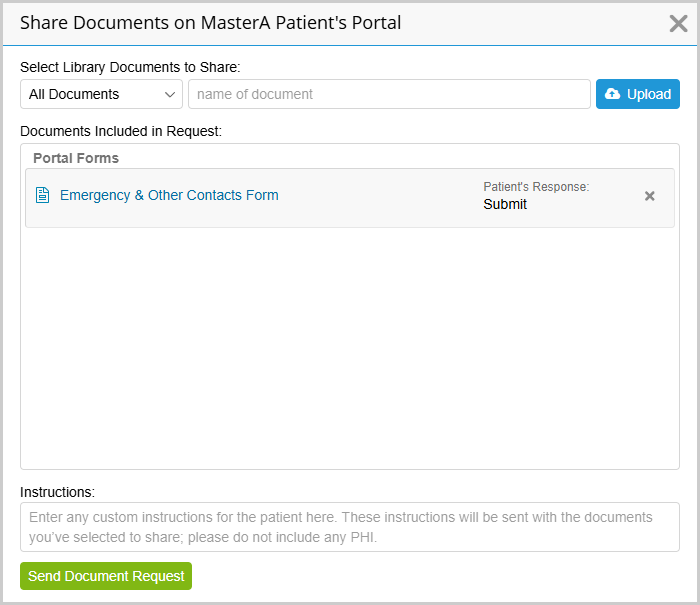
Task: Send the document request
Action: (x=106, y=576)
